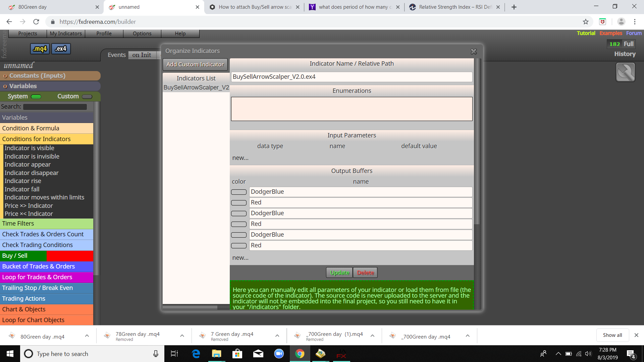This screenshot has height=362, width=644.
Task: Expand the Condition & Formula category
Action: tap(47, 128)
